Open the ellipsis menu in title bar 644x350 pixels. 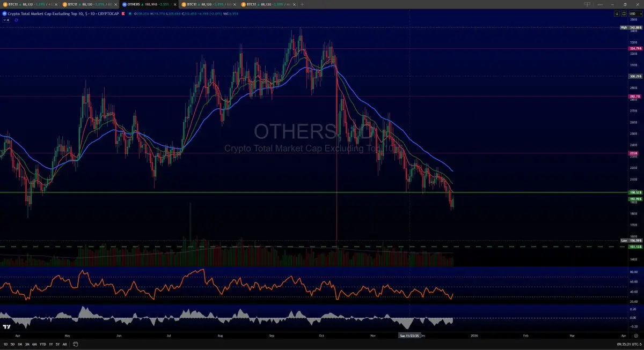[x=600, y=4]
